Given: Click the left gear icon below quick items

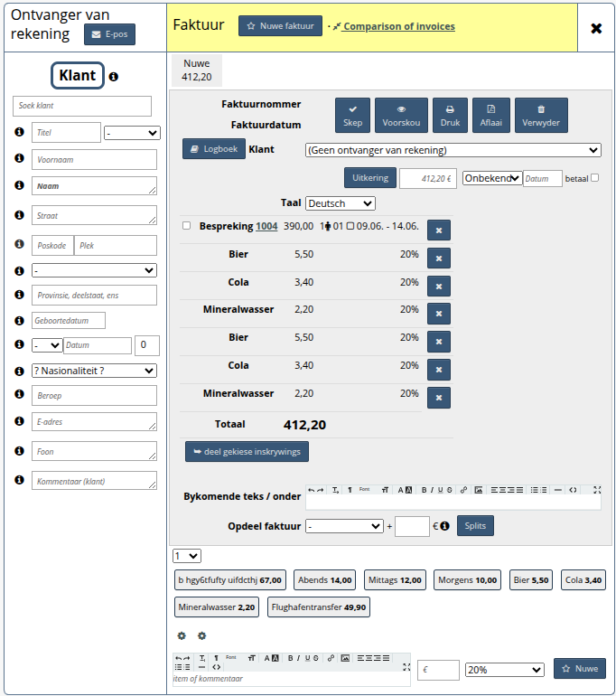Looking at the screenshot, I should coord(182,635).
